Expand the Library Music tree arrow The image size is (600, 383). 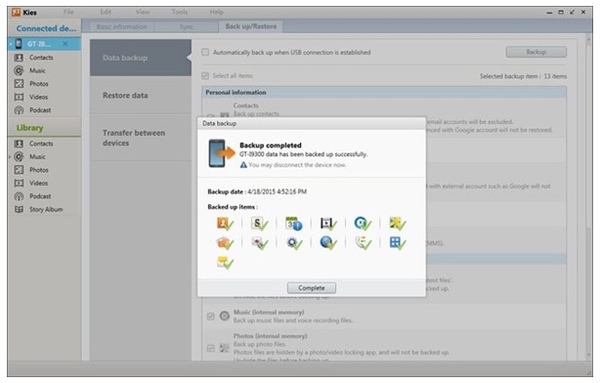[x=10, y=157]
